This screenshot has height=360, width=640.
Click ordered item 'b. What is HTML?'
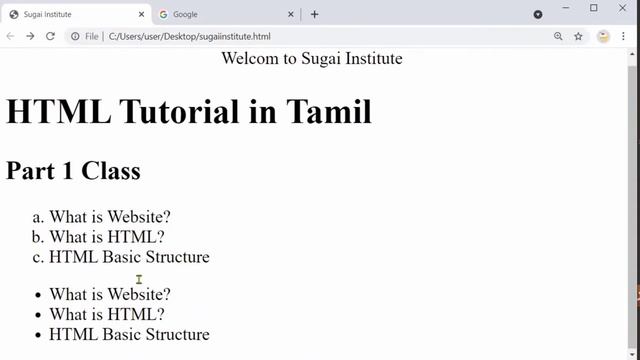(98, 237)
